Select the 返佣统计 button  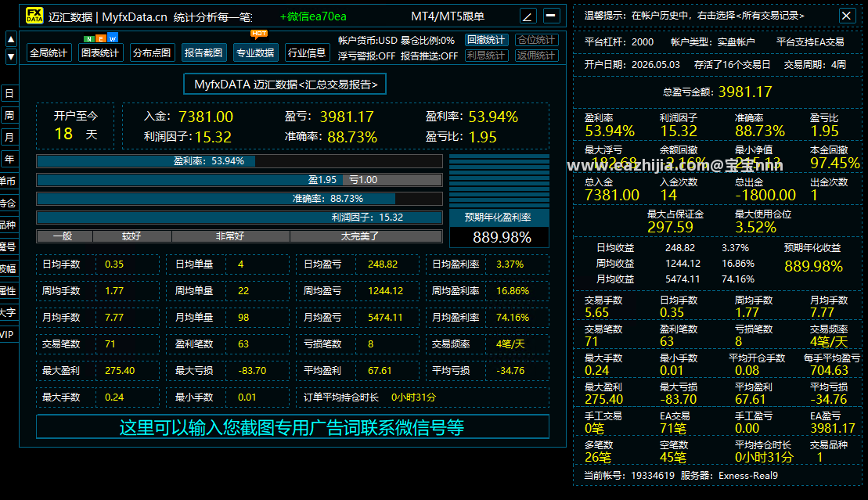click(x=536, y=56)
